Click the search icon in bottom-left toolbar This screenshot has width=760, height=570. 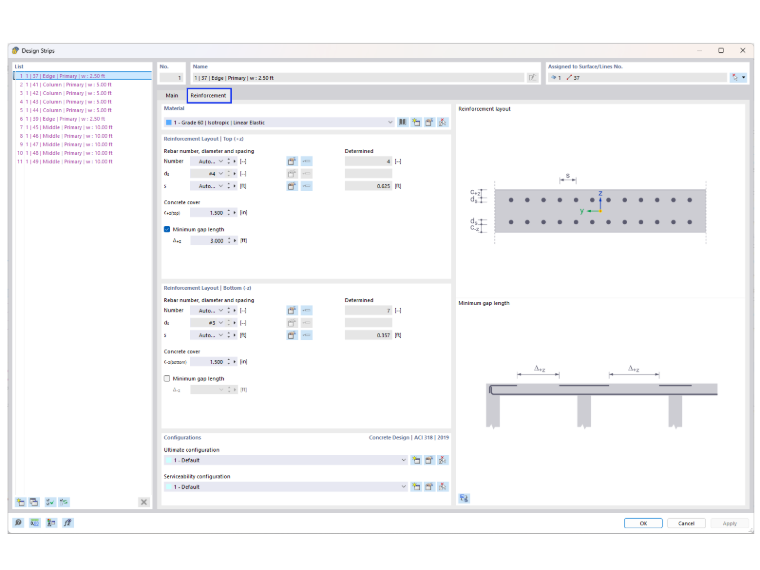(x=18, y=522)
